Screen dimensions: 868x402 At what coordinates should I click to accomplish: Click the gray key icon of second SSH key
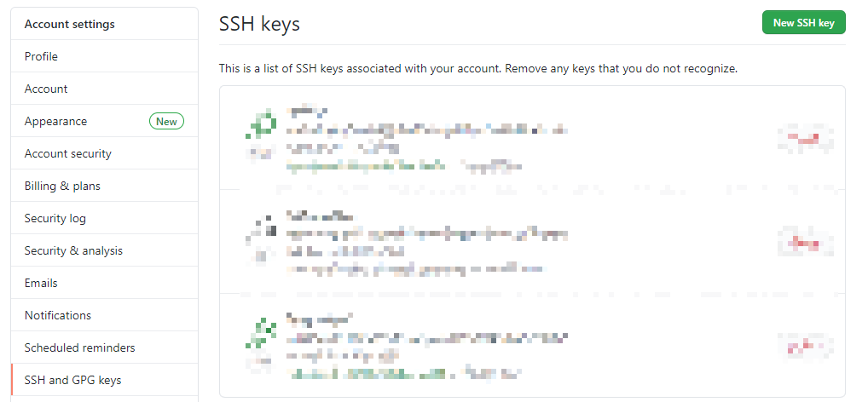(262, 227)
